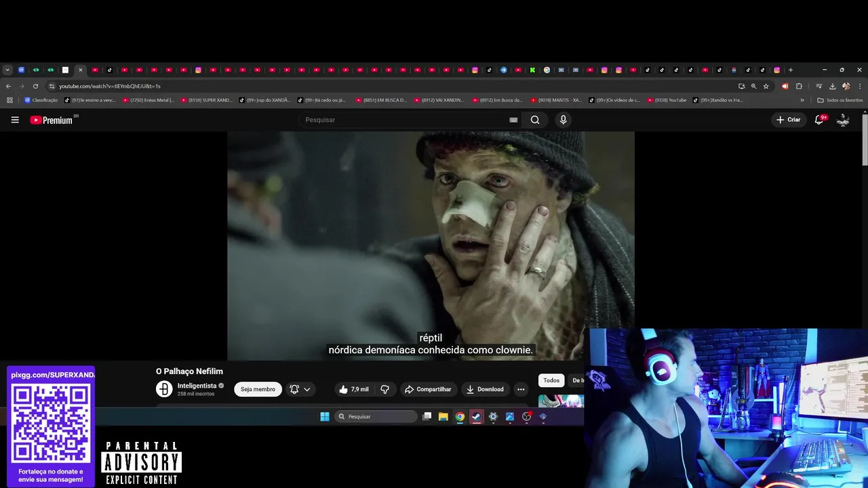The image size is (868, 488).
Task: Click the page vertical scrollbar
Action: point(865,140)
